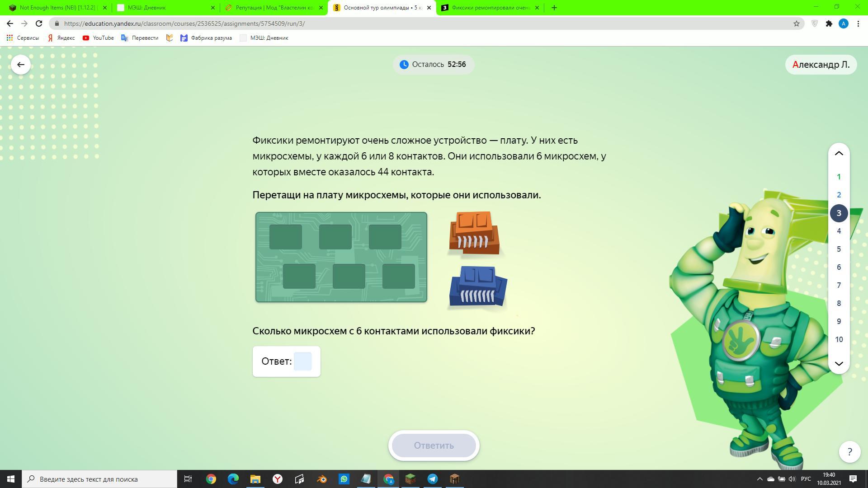Go to the next task with the down chevron
Viewport: 868px width, 488px height.
click(839, 363)
